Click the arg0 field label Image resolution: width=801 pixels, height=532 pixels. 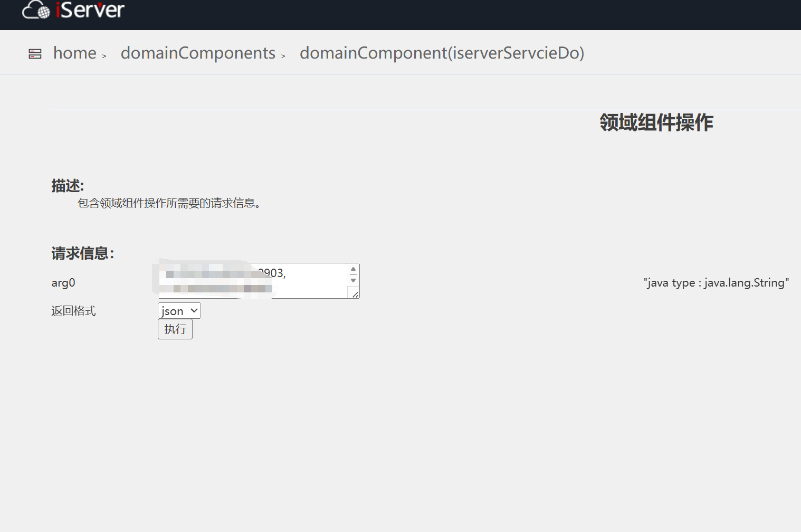63,283
